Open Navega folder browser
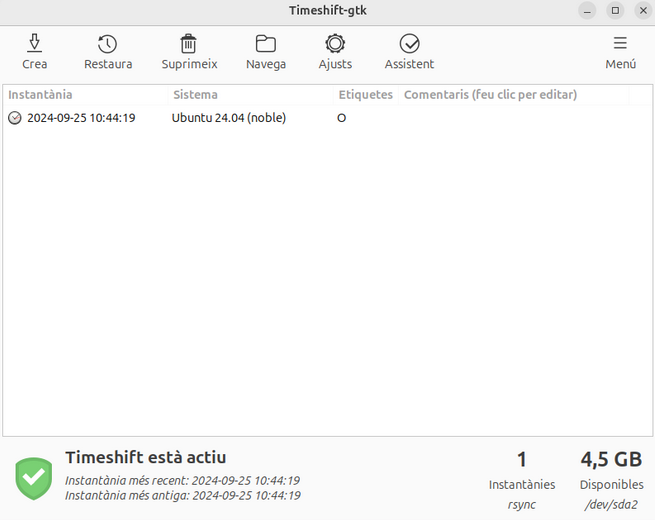Screen dimensions: 655x520 [x=266, y=44]
